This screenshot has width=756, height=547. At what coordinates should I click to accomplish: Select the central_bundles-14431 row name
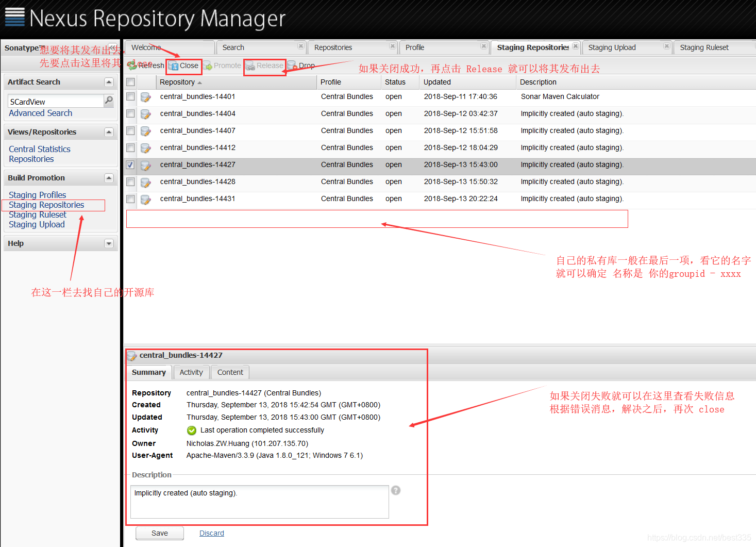click(198, 198)
